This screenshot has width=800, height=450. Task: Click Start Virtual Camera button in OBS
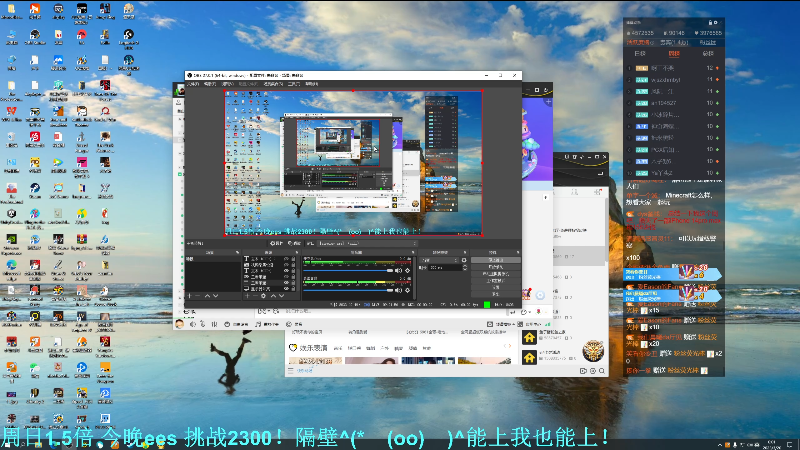495,274
